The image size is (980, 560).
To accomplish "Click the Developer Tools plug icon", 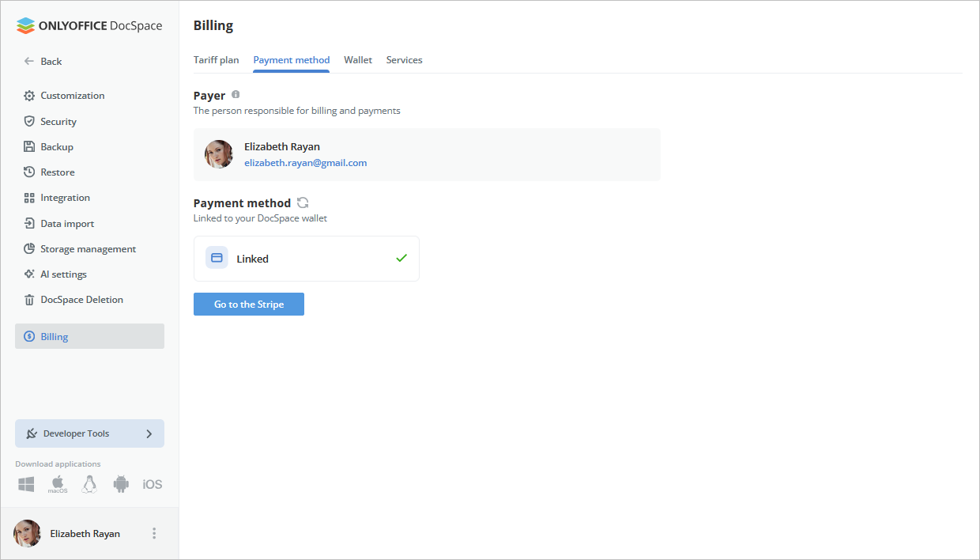I will coord(32,433).
